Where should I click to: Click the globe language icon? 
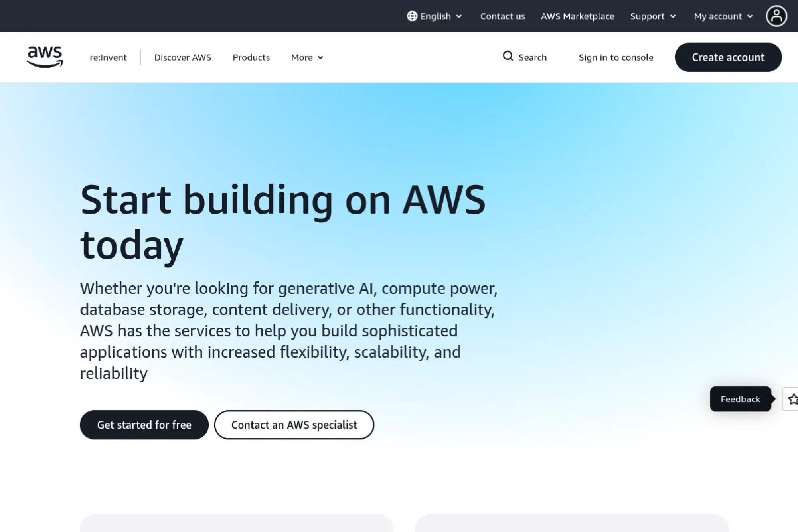[x=411, y=16]
